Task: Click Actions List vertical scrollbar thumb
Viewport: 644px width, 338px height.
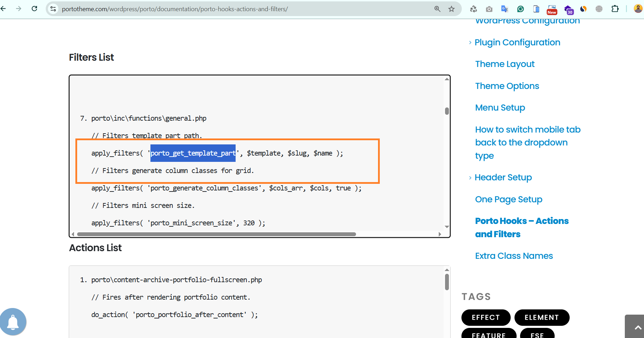Action: [x=447, y=282]
